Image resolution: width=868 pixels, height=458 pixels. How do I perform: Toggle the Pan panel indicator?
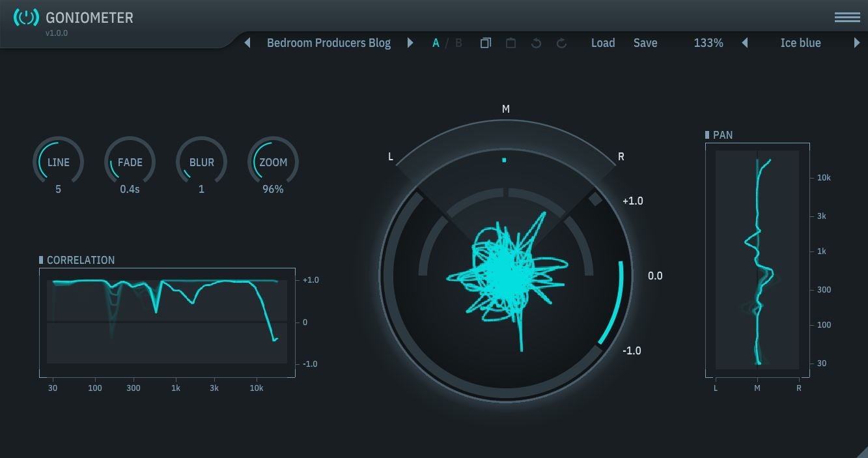click(708, 135)
